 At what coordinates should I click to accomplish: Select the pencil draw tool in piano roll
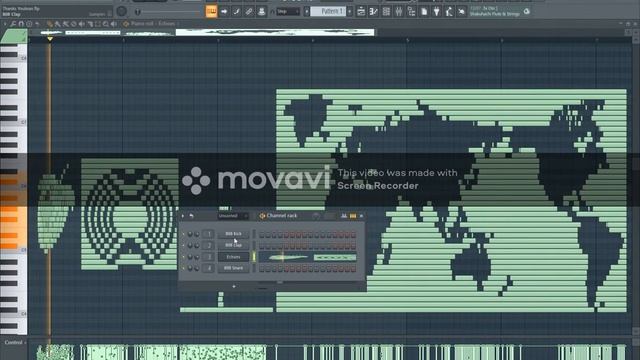tap(49, 24)
